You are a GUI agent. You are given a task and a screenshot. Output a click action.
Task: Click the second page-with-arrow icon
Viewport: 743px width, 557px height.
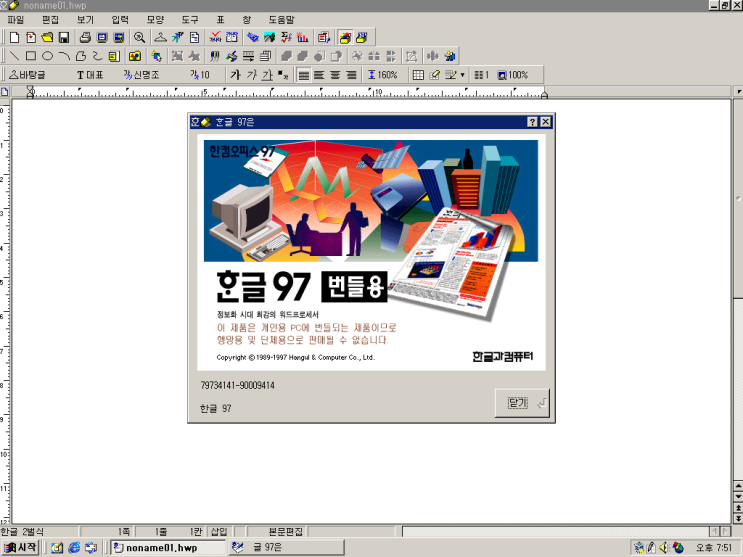point(31,37)
